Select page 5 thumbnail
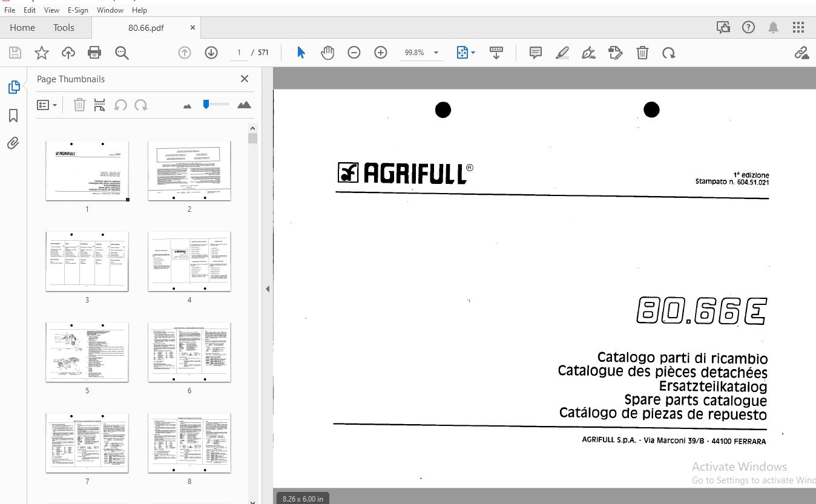Image resolution: width=816 pixels, height=504 pixels. pos(87,352)
